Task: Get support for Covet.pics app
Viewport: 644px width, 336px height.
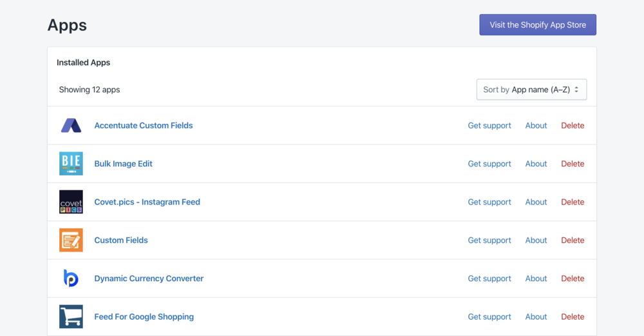Action: click(x=489, y=202)
